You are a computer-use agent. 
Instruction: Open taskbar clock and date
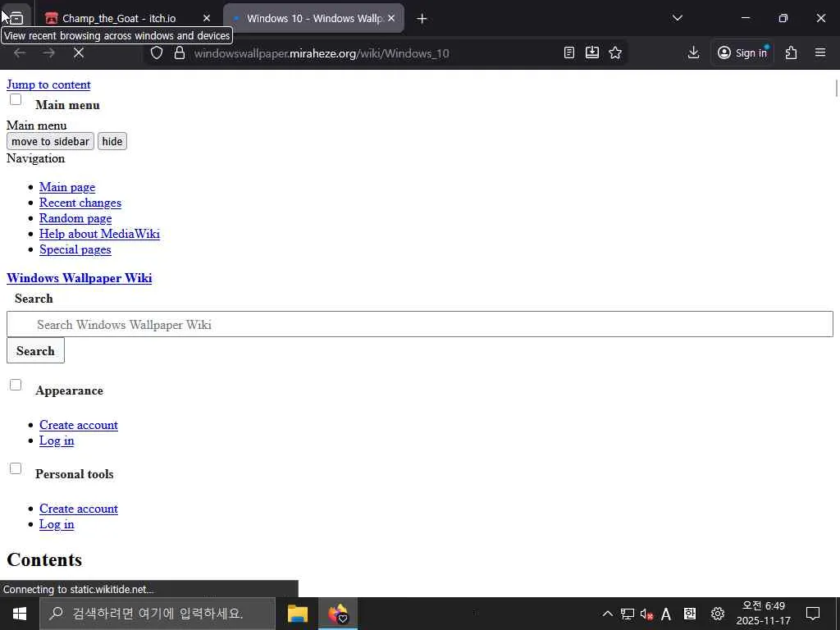point(764,614)
